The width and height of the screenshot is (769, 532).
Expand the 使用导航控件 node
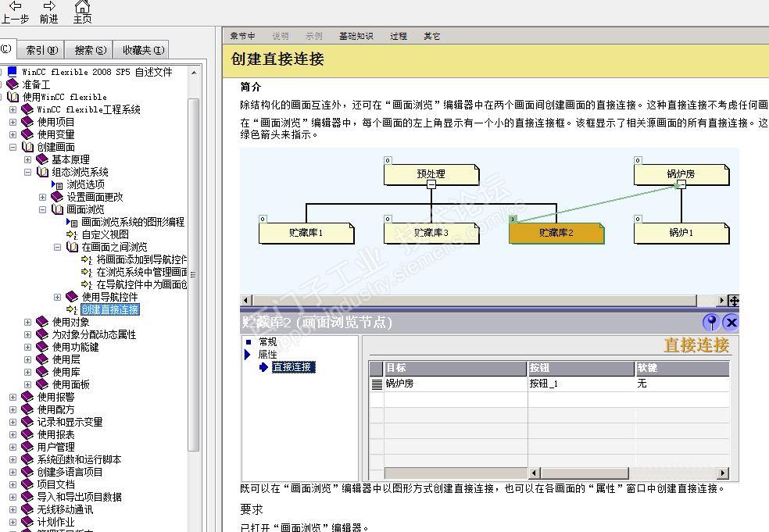point(57,297)
